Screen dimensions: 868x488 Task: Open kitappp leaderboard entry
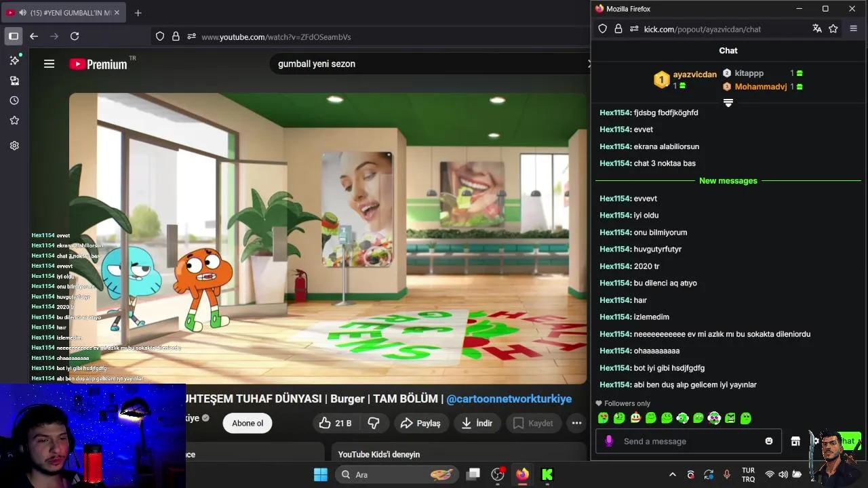pos(749,73)
